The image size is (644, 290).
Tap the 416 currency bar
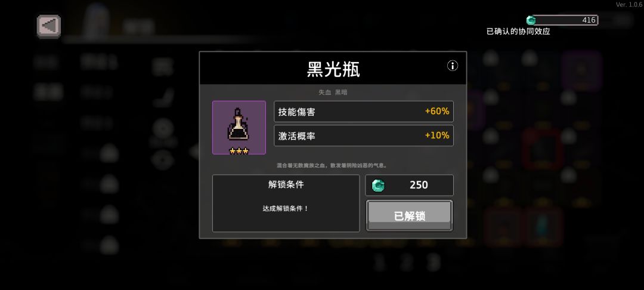[562, 20]
